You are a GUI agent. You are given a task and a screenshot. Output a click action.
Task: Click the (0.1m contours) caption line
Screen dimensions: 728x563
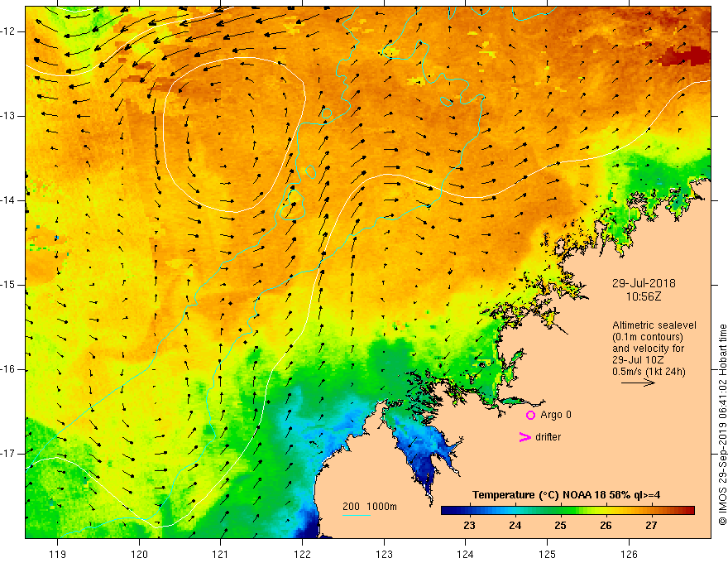648,337
